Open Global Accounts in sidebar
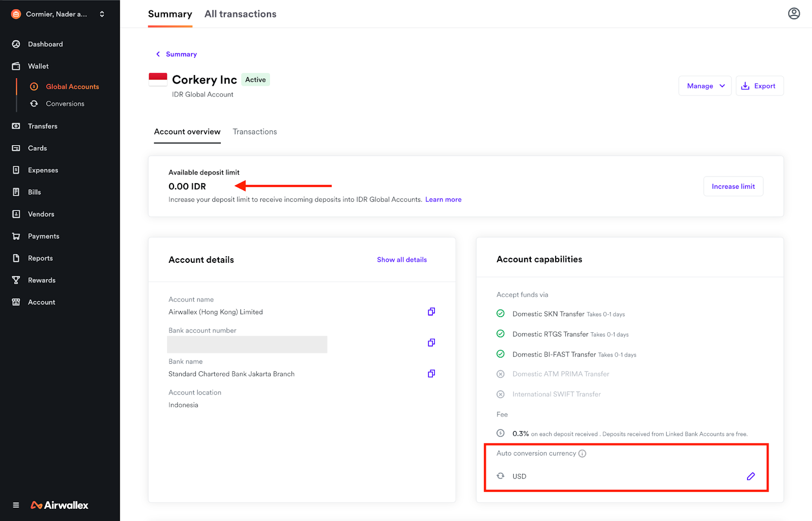The image size is (812, 521). click(72, 87)
